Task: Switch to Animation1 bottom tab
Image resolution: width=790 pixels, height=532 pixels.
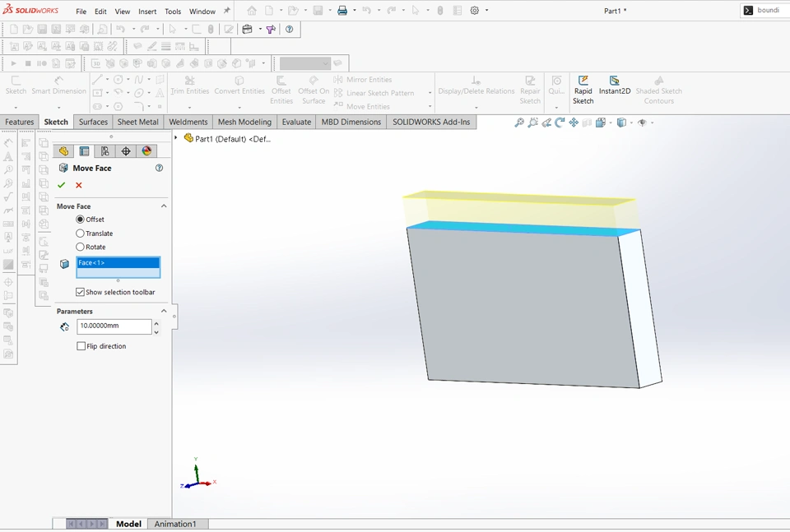Action: (175, 524)
